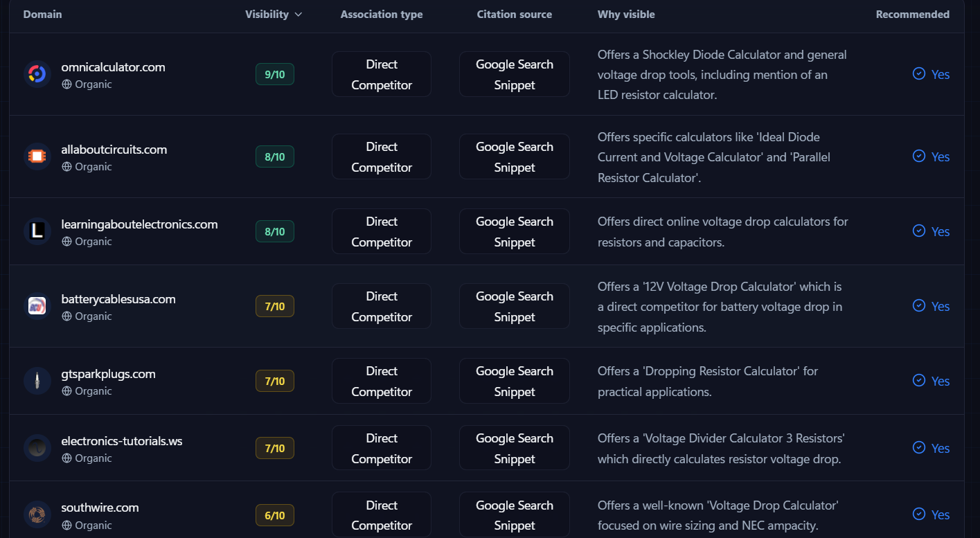Click Direct Competitor tag in omnicalculator.com row
980x538 pixels.
coord(382,74)
